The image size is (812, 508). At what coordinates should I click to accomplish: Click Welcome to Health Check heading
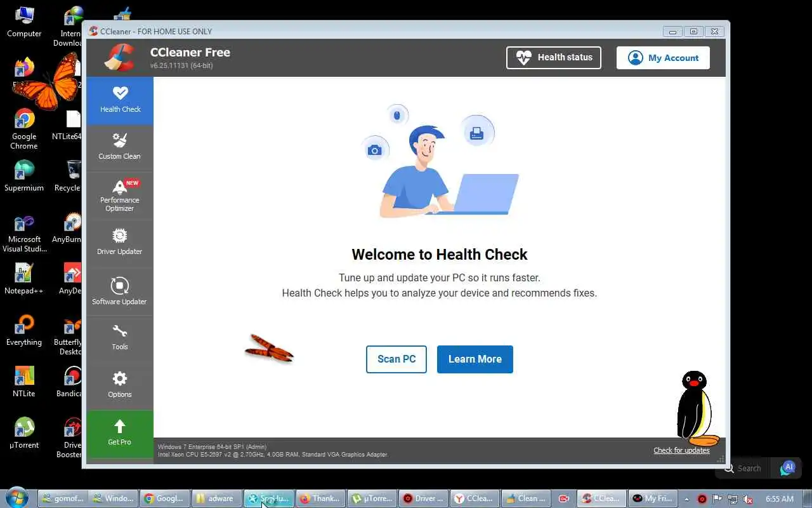point(440,255)
